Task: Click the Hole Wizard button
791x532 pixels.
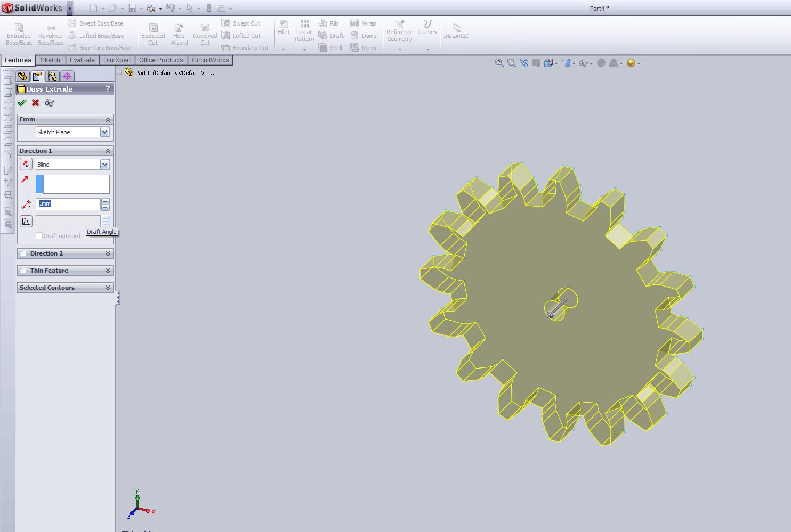Action: point(179,35)
